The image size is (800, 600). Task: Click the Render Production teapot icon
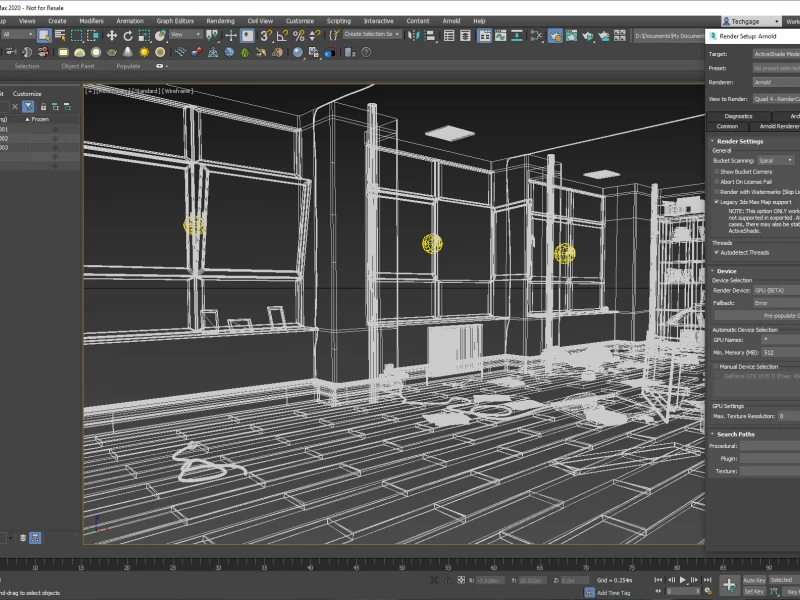coord(588,35)
